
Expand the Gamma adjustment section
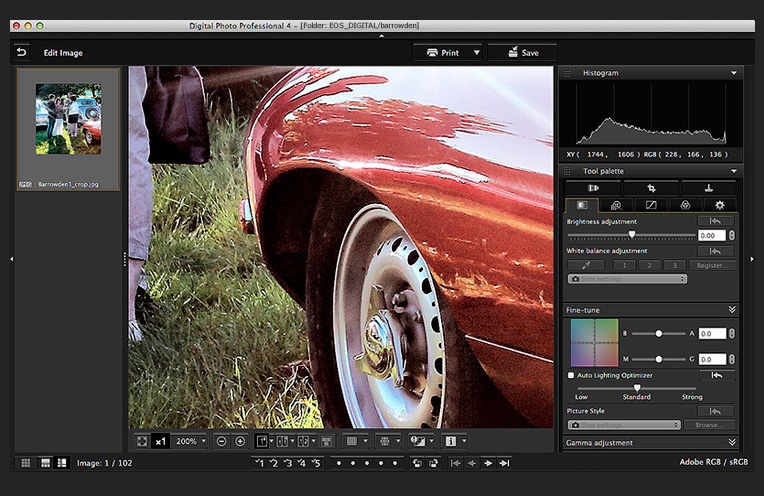click(732, 442)
